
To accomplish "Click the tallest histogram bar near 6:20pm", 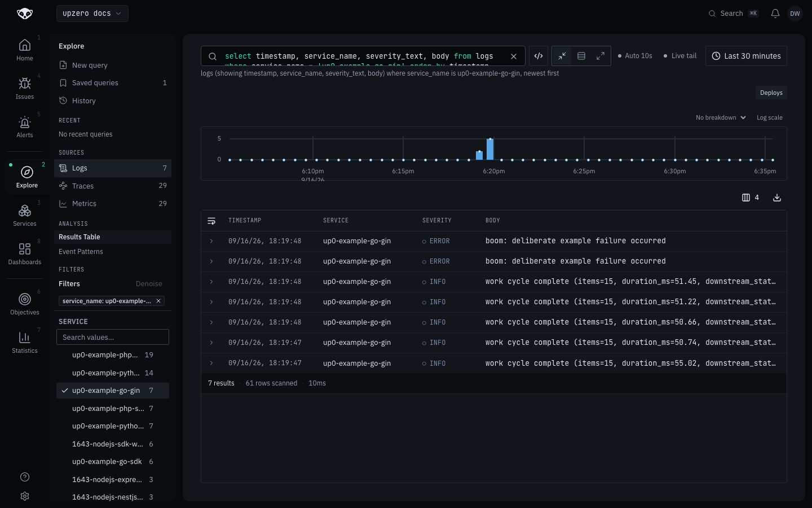I will [x=490, y=149].
